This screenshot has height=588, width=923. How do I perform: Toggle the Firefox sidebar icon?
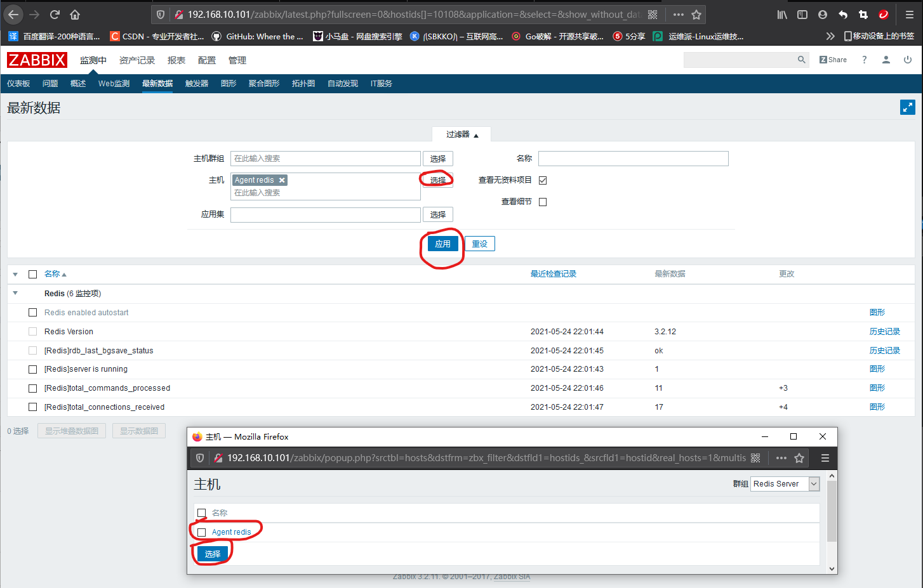click(802, 15)
